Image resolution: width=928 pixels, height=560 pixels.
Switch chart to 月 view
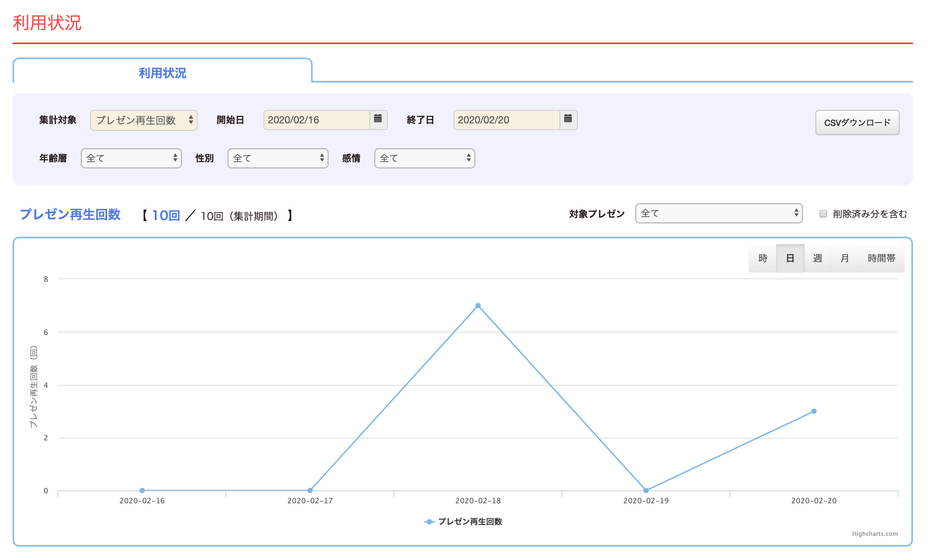tap(845, 258)
